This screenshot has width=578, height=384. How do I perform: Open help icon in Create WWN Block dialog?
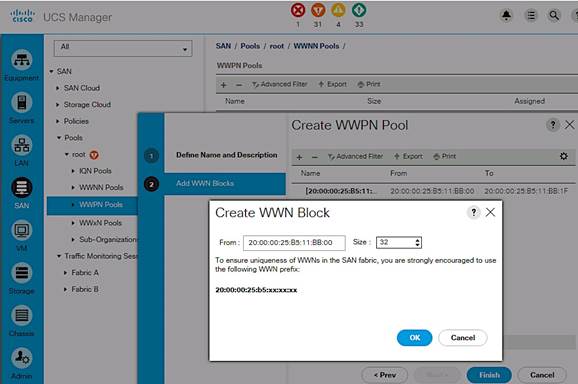click(474, 212)
